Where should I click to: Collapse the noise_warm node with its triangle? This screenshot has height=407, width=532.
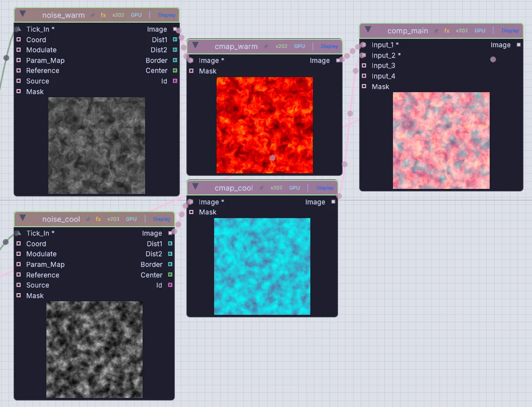coord(23,14)
